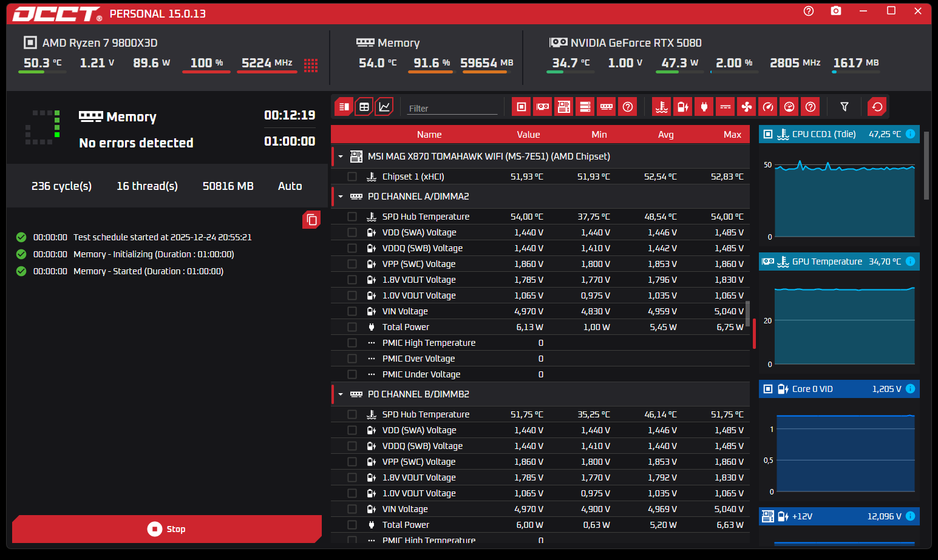Filter sensors by temperature type icon

(662, 107)
